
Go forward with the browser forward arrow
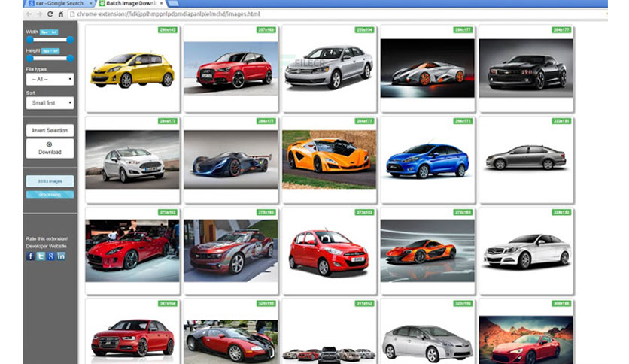click(x=39, y=14)
